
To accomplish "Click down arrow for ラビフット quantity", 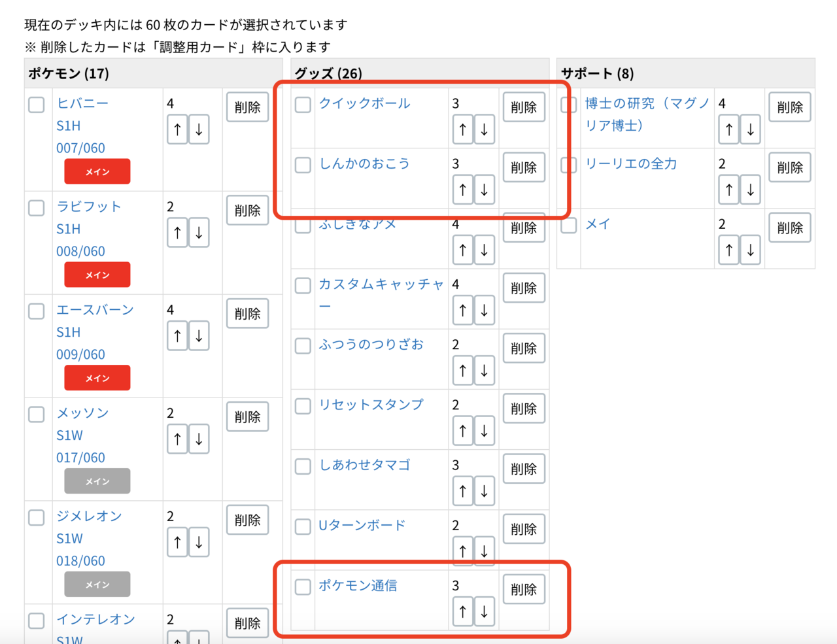I will (x=199, y=233).
